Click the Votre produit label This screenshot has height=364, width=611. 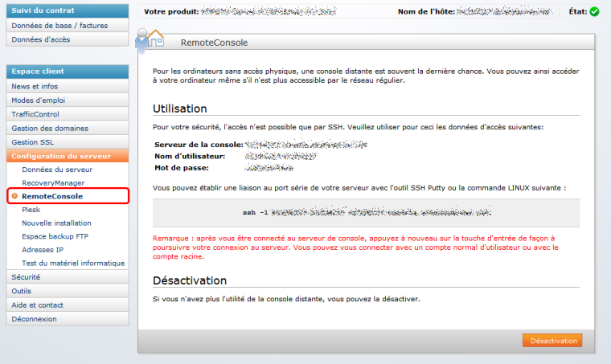pyautogui.click(x=171, y=12)
